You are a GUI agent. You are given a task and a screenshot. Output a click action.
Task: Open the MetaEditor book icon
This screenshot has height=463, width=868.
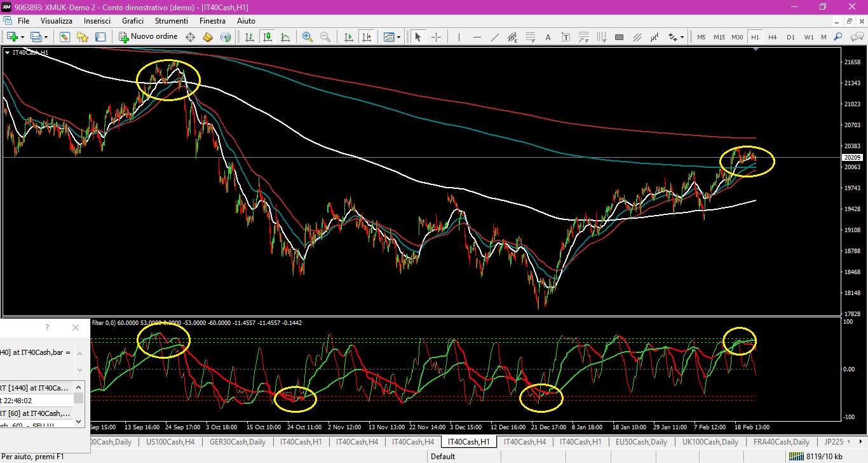click(x=207, y=37)
